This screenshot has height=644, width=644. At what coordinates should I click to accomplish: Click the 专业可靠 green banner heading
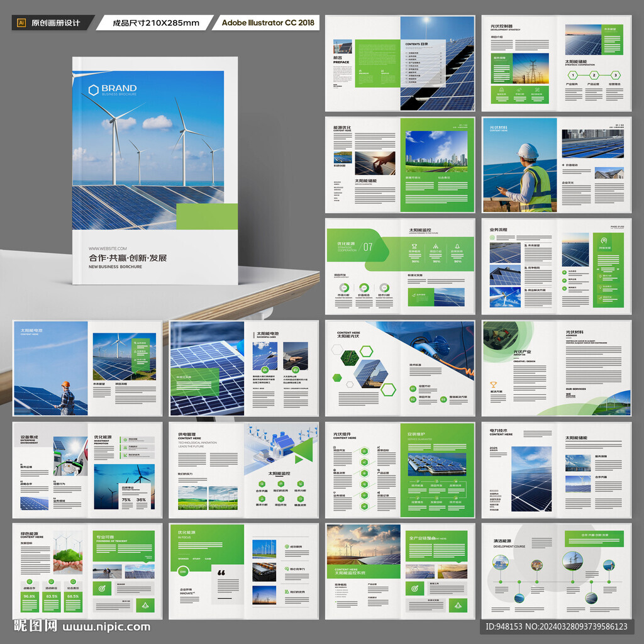105,537
